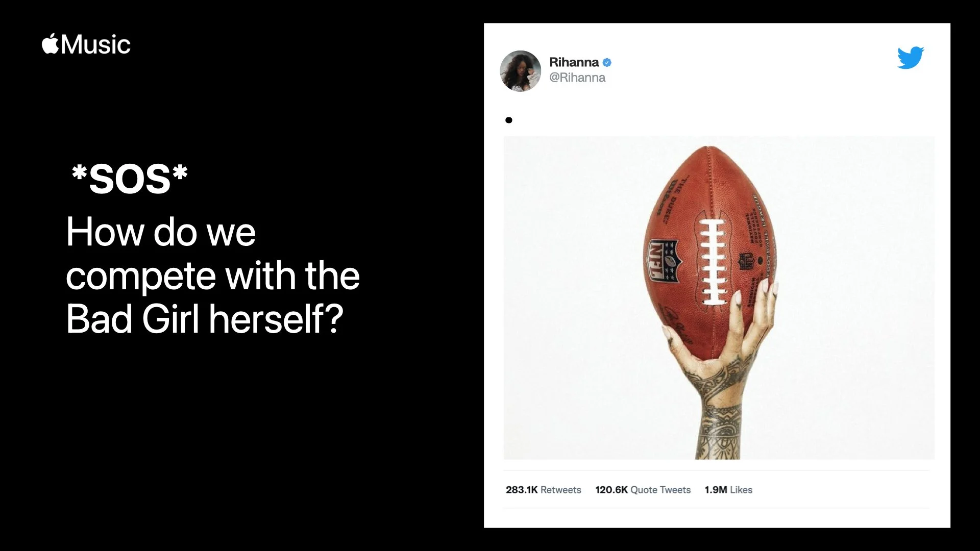
Task: Open the tweet's football photo
Action: (719, 297)
